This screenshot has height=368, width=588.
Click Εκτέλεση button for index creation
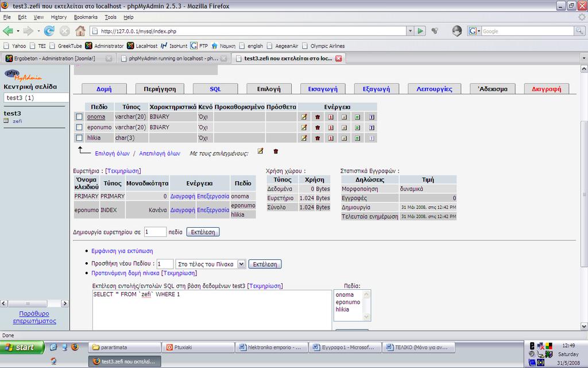203,232
